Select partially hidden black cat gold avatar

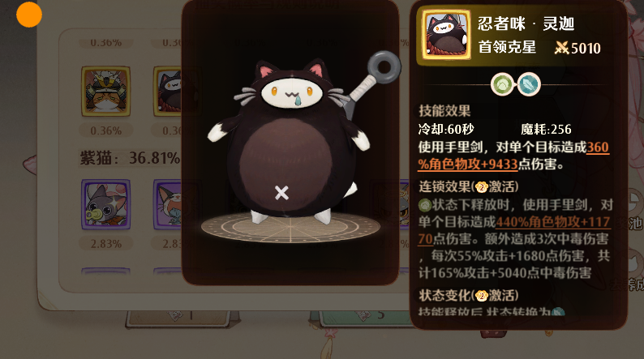pyautogui.click(x=168, y=91)
